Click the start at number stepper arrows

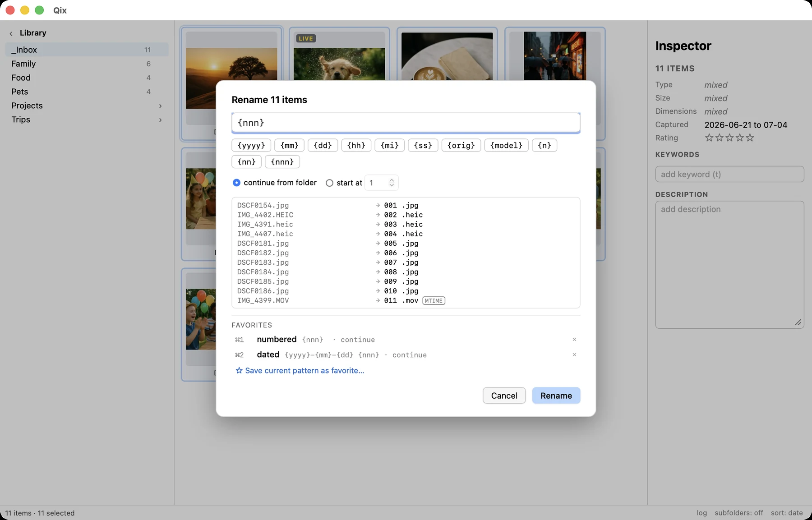392,183
